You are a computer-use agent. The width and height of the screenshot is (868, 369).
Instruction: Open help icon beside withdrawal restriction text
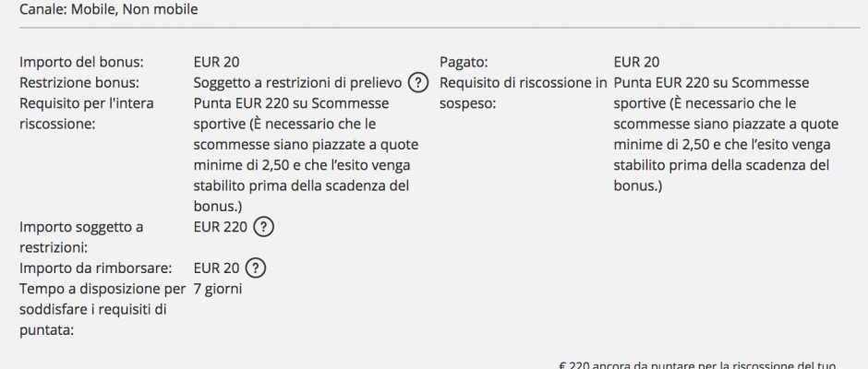(418, 83)
